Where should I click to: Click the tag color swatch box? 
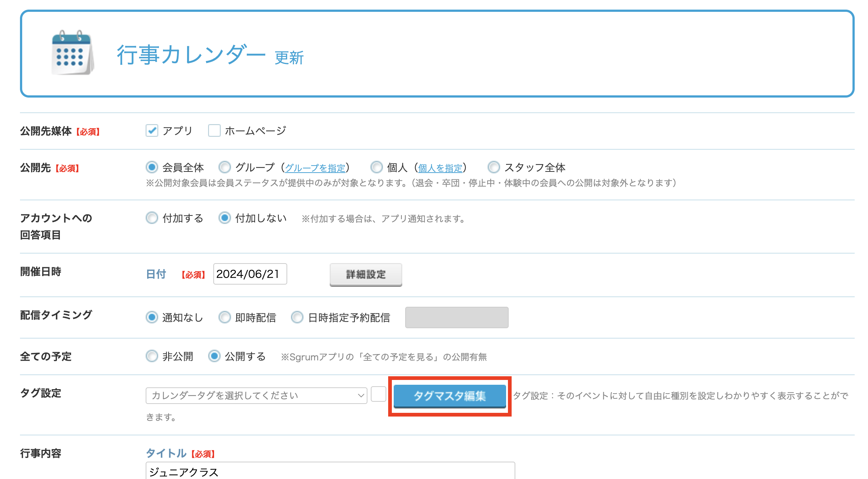click(379, 394)
